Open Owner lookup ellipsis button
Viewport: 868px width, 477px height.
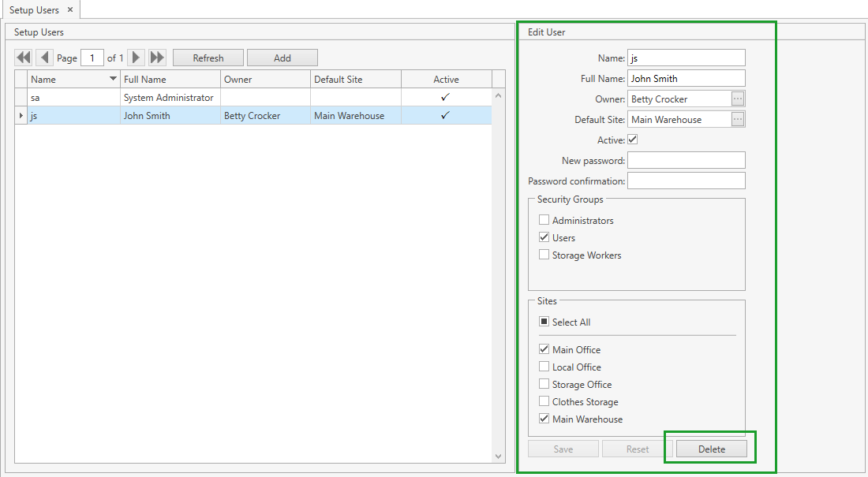pyautogui.click(x=738, y=99)
